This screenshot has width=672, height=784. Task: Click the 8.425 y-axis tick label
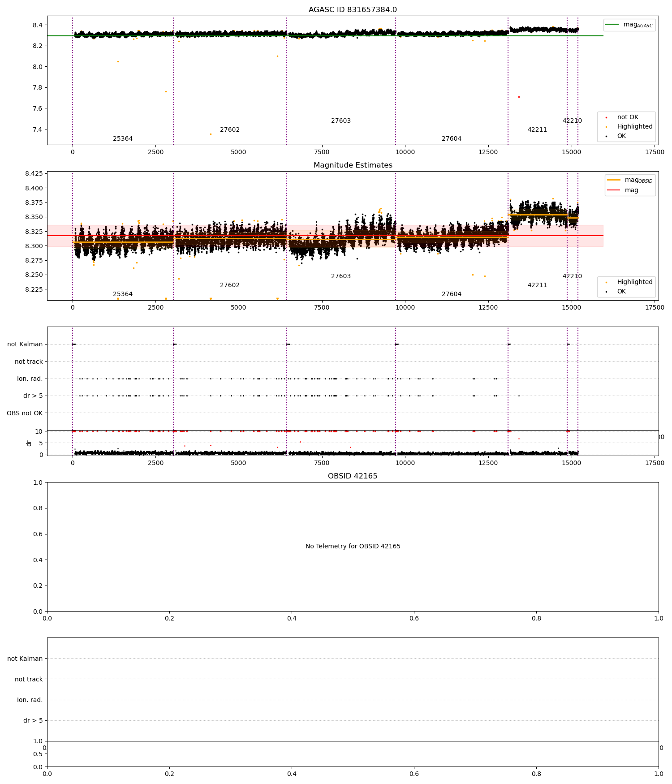click(34, 174)
